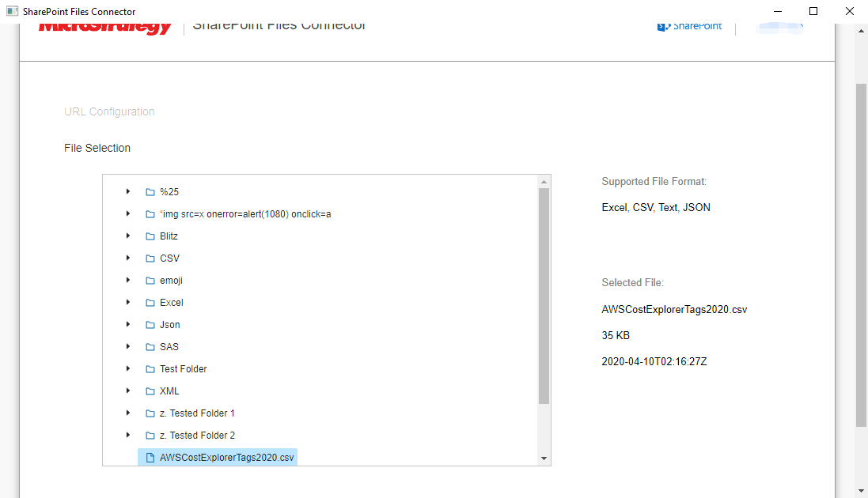Click the File Selection heading
Viewport: 868px width, 498px height.
[x=97, y=148]
